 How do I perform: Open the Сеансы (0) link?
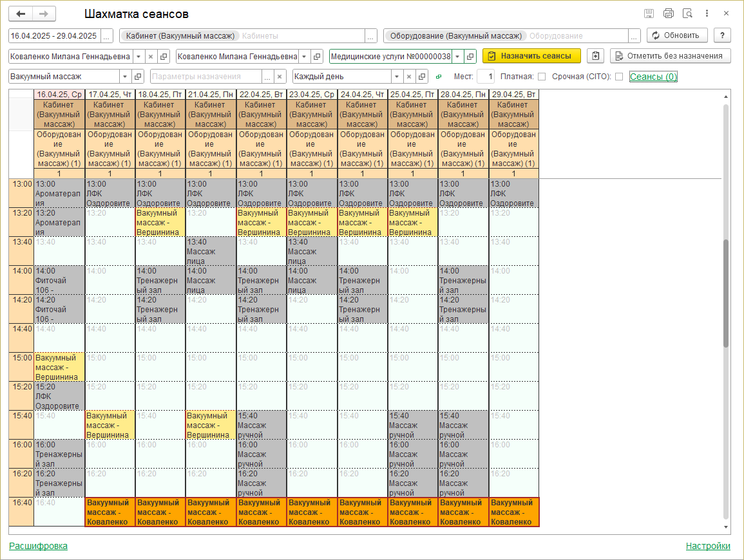pyautogui.click(x=653, y=77)
